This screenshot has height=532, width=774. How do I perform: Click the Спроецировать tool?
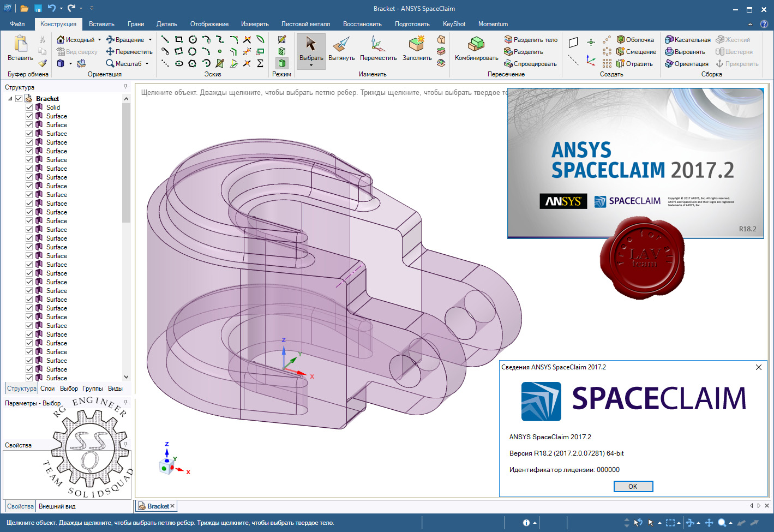[x=531, y=63]
